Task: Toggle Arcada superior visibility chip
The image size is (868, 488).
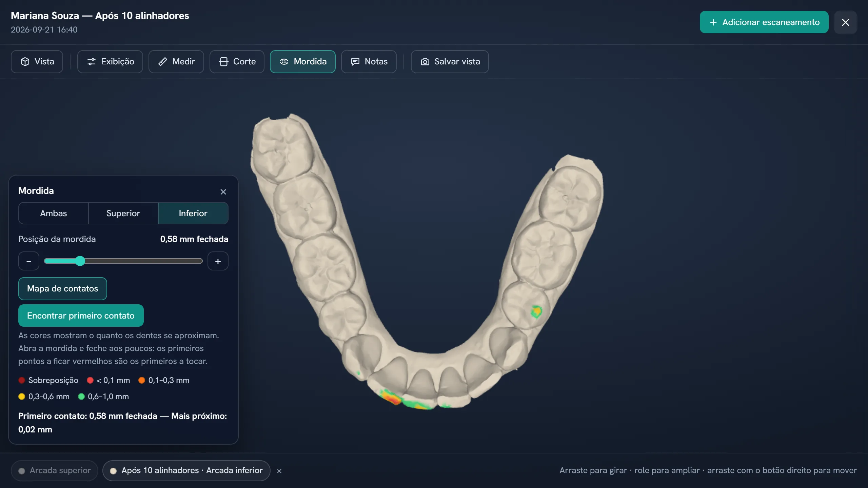Action: click(x=54, y=471)
